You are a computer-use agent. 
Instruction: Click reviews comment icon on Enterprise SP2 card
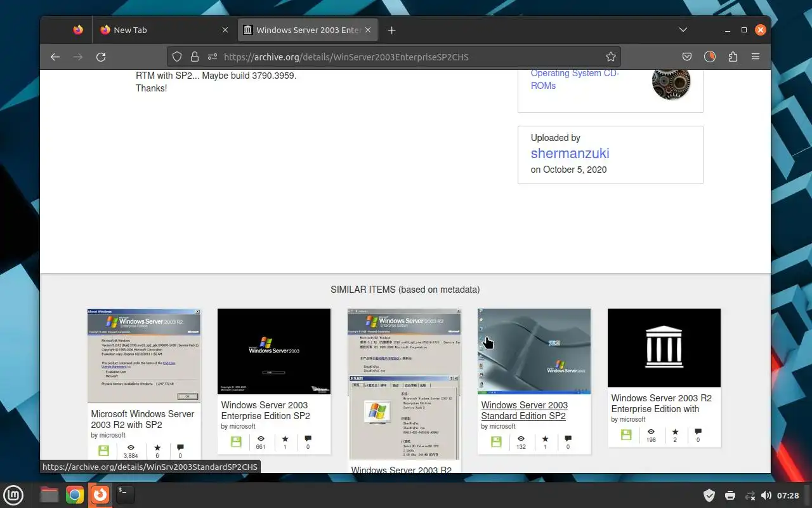(308, 438)
